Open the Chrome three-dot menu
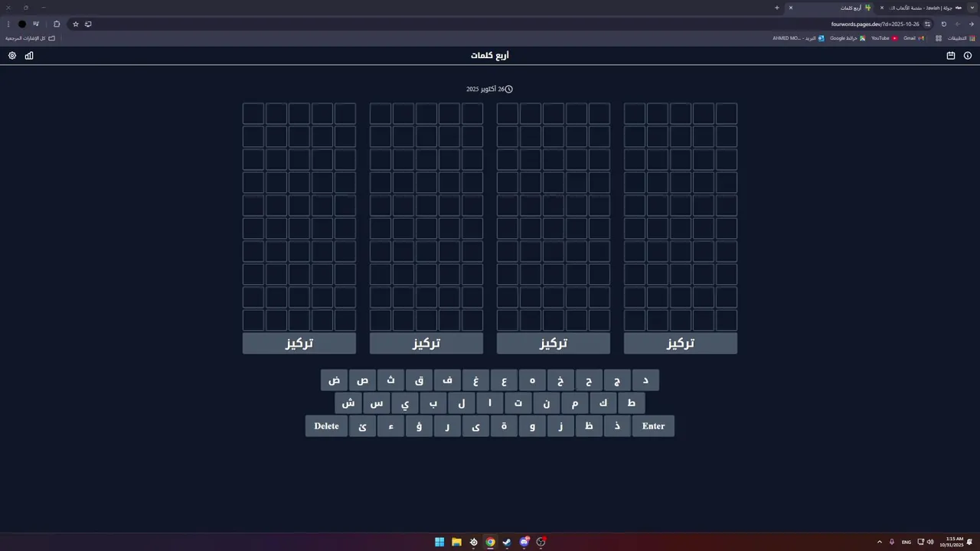 [x=8, y=24]
